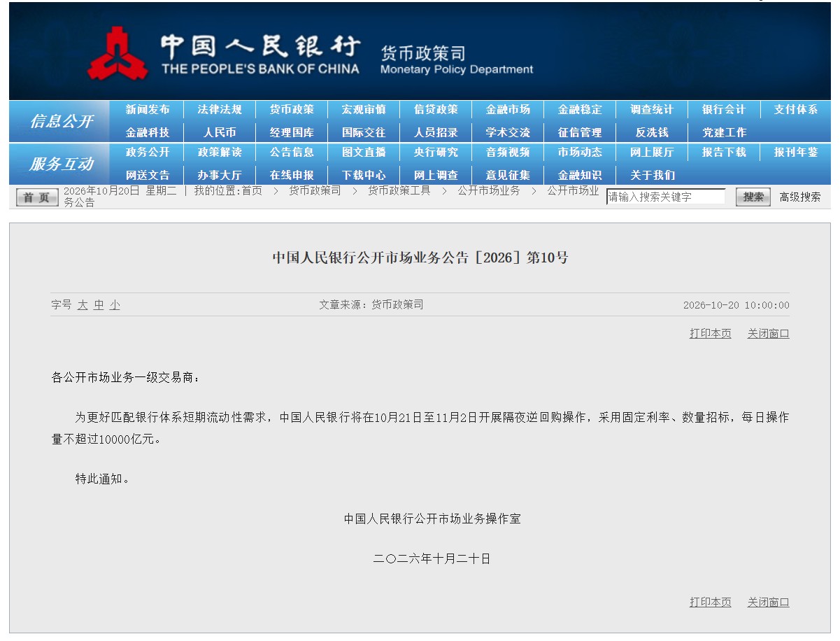The width and height of the screenshot is (840, 641).
Task: View 市场动态 page
Action: 580,153
